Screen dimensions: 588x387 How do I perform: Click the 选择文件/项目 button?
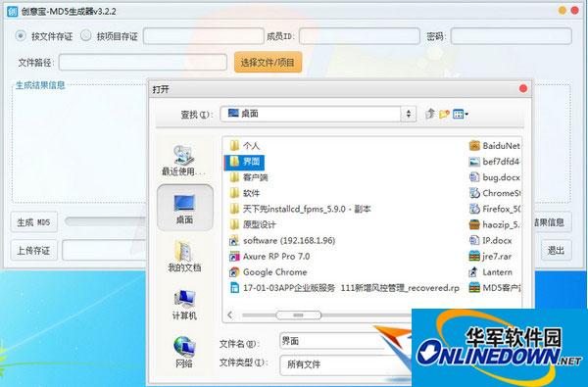pyautogui.click(x=268, y=62)
